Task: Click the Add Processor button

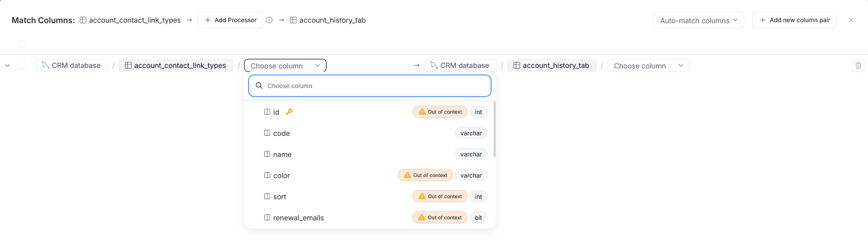Action: (x=230, y=20)
